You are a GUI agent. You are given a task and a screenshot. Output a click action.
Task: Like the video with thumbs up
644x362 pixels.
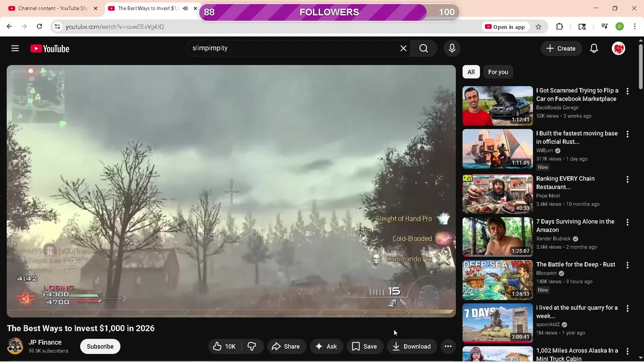click(225, 346)
